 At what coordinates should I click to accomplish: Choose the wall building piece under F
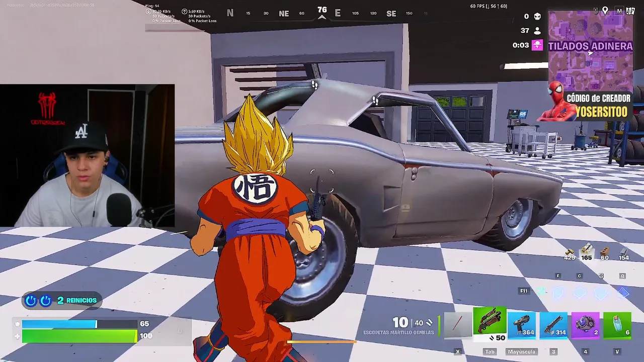coord(559,292)
